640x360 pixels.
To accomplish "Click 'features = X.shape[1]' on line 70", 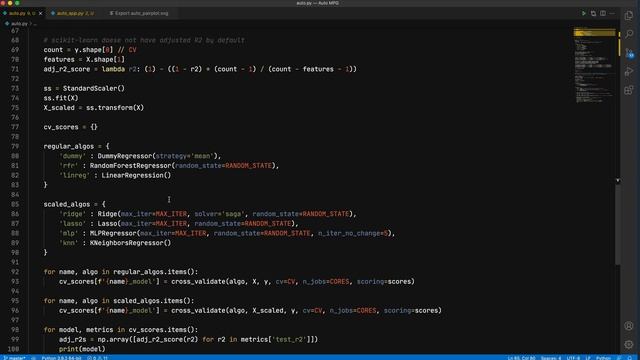I will pos(84,60).
